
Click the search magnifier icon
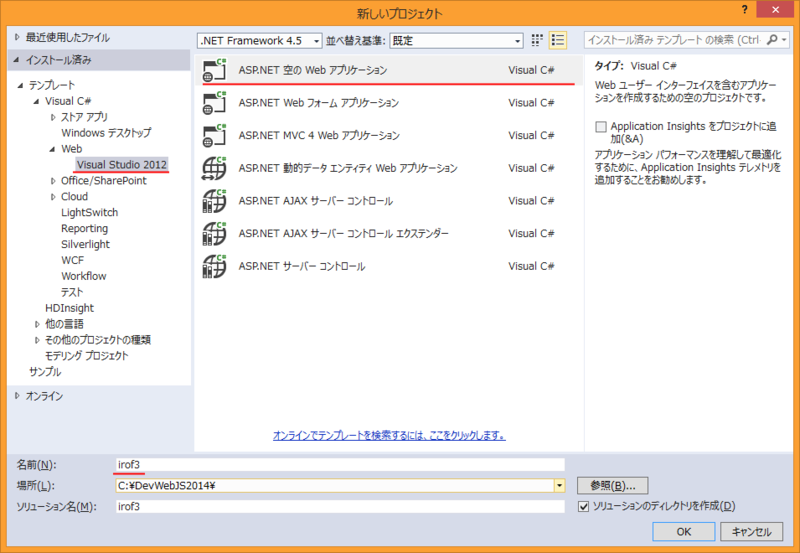(x=772, y=40)
